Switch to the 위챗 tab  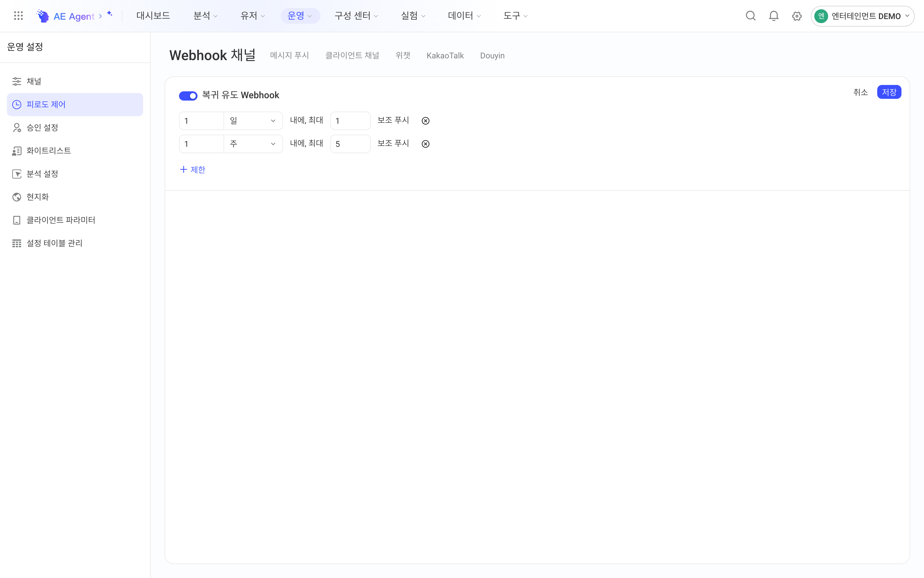click(403, 55)
